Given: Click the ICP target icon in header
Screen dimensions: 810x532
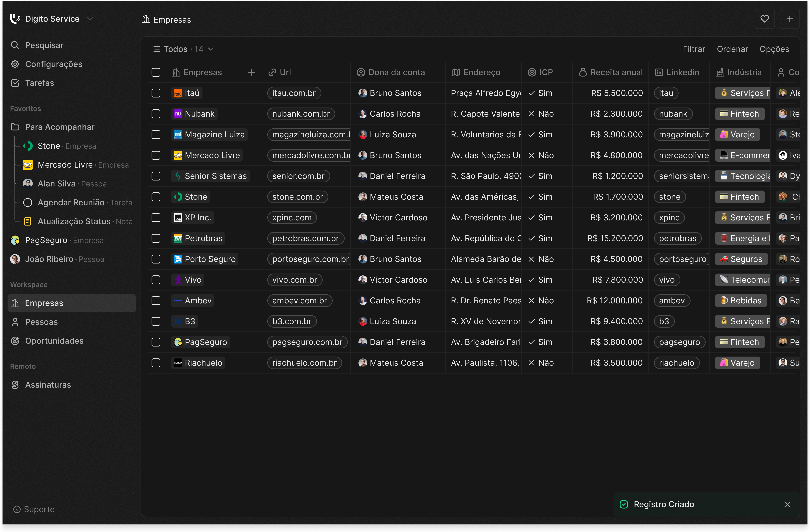Looking at the screenshot, I should click(532, 72).
